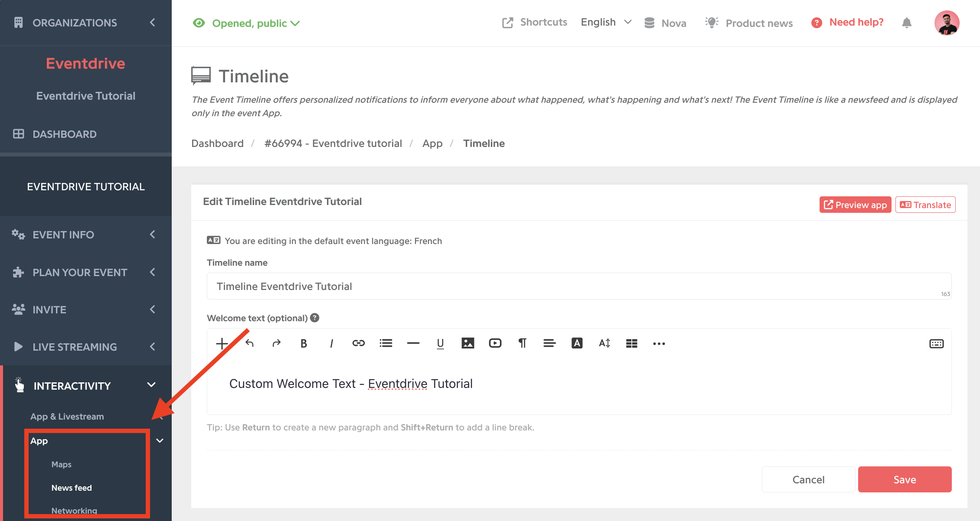The width and height of the screenshot is (980, 521).
Task: Toggle underline formatting
Action: (x=440, y=344)
